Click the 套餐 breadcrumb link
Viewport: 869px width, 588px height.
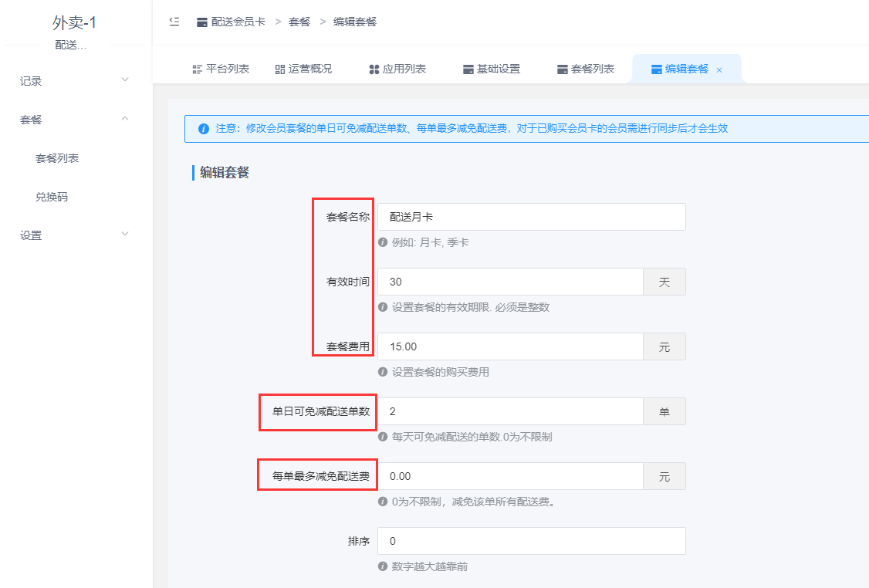[x=299, y=22]
